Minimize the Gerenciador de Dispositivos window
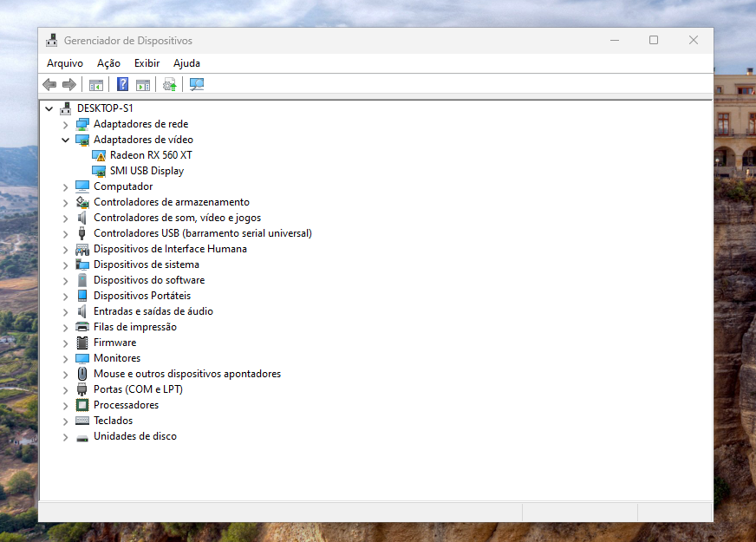Screen dimensions: 756x542 614,40
